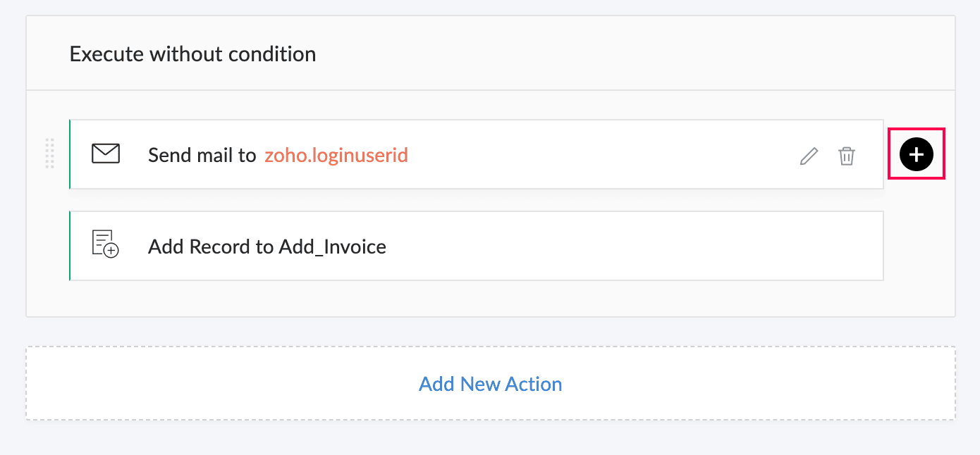The width and height of the screenshot is (980, 455).
Task: Click the Add New Action link
Action: pyautogui.click(x=491, y=384)
